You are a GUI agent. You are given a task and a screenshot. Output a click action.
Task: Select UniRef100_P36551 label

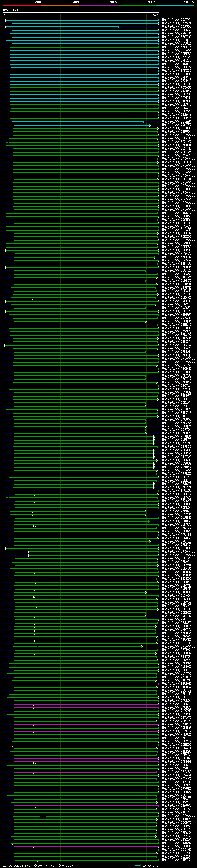(x=176, y=199)
